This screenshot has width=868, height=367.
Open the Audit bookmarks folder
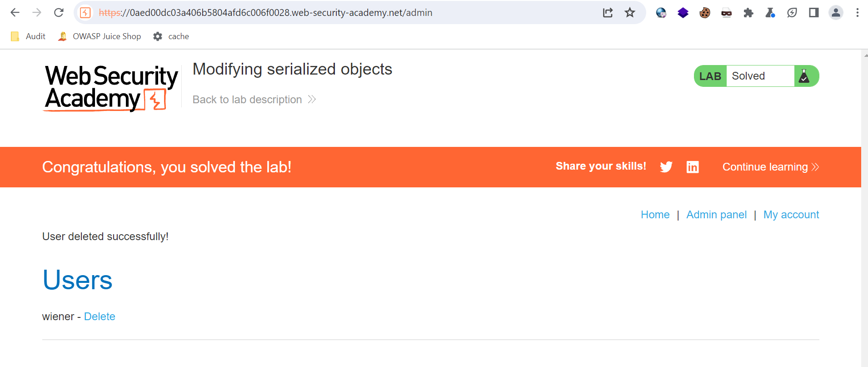(28, 36)
